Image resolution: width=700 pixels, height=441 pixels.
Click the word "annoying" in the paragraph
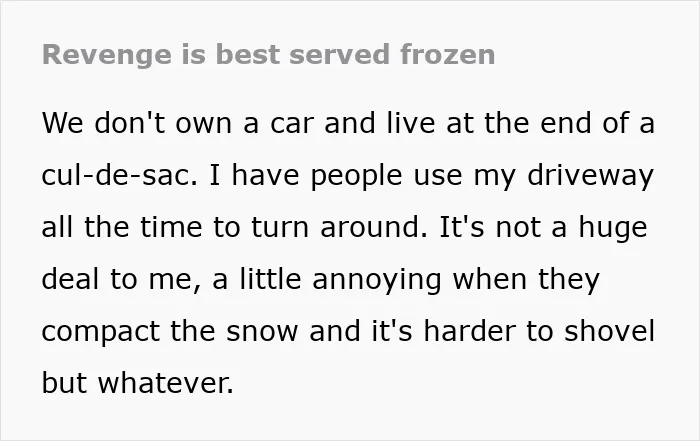coord(377,281)
